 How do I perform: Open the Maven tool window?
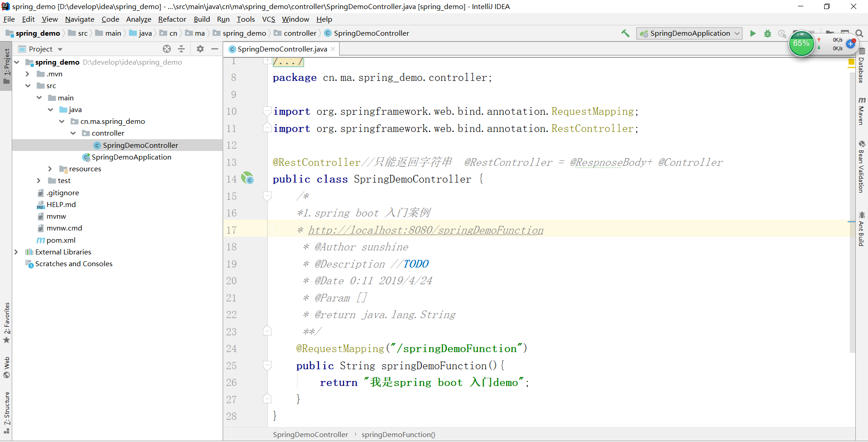pyautogui.click(x=862, y=111)
